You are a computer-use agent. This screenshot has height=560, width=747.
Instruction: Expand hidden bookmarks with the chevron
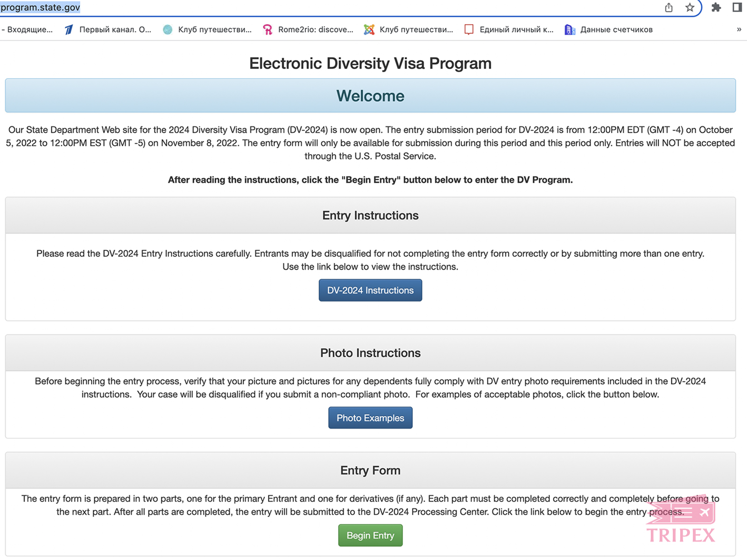click(x=739, y=29)
